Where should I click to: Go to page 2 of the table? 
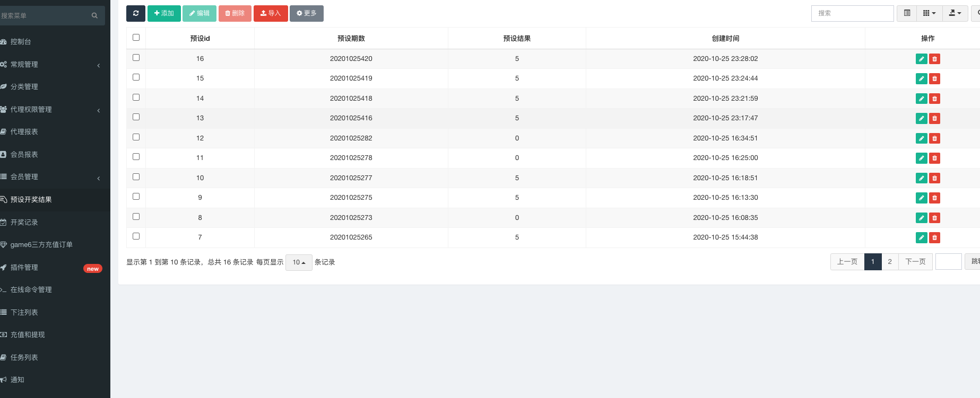point(890,262)
